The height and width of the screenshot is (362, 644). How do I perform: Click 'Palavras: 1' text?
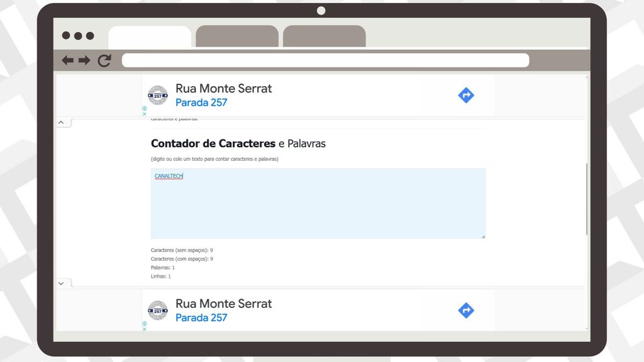(163, 267)
